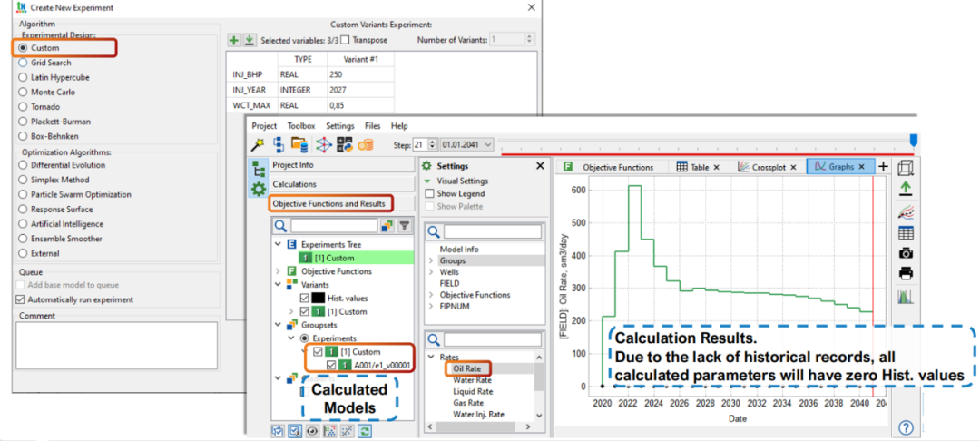Click the green plus add variant icon

[x=234, y=40]
